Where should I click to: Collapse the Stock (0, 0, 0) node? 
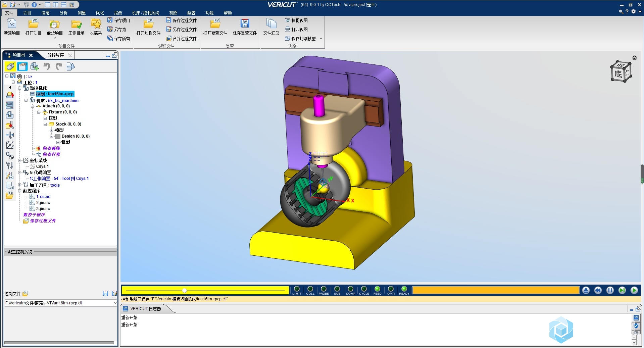tap(45, 124)
